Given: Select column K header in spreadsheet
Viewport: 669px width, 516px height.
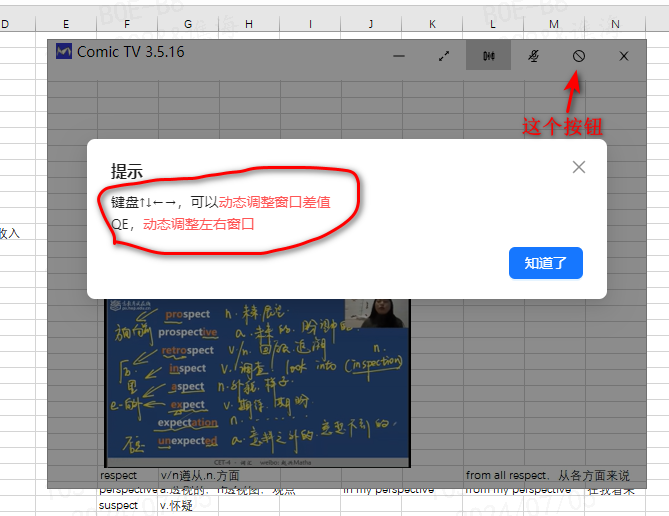Looking at the screenshot, I should pyautogui.click(x=432, y=24).
